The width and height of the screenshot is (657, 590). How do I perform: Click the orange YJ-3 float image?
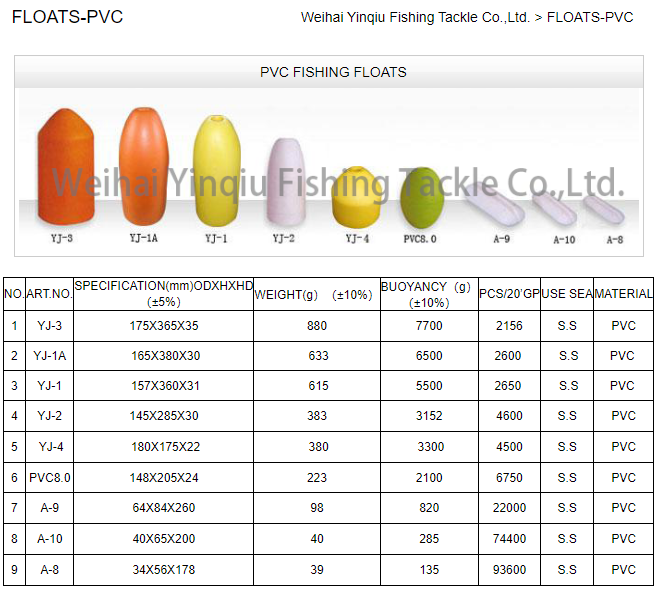click(x=66, y=168)
